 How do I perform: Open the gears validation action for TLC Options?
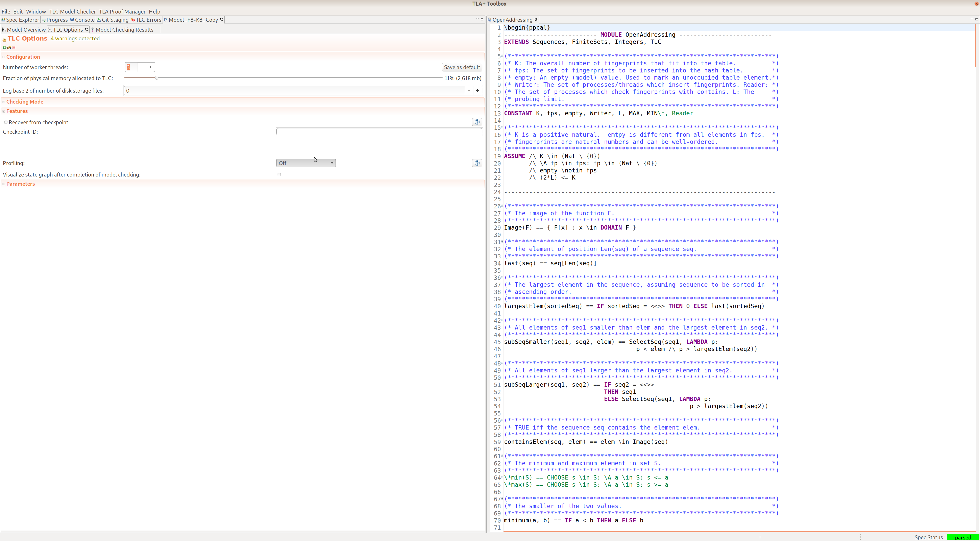(9, 47)
